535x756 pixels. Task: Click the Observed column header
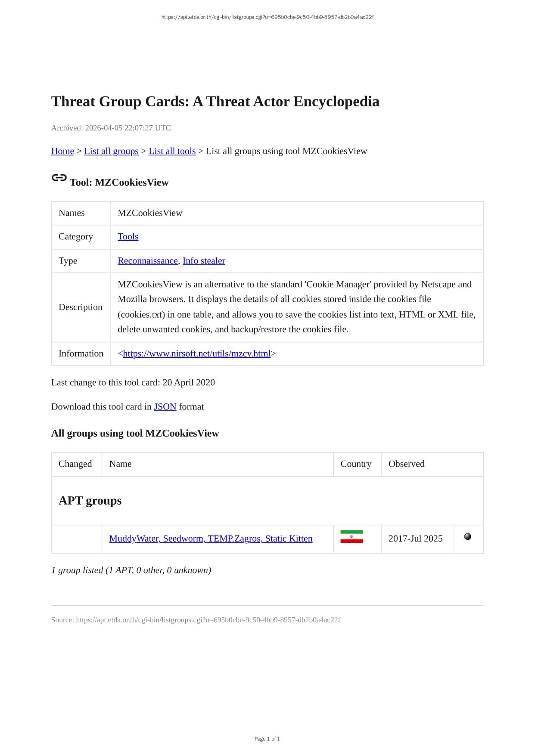[406, 464]
